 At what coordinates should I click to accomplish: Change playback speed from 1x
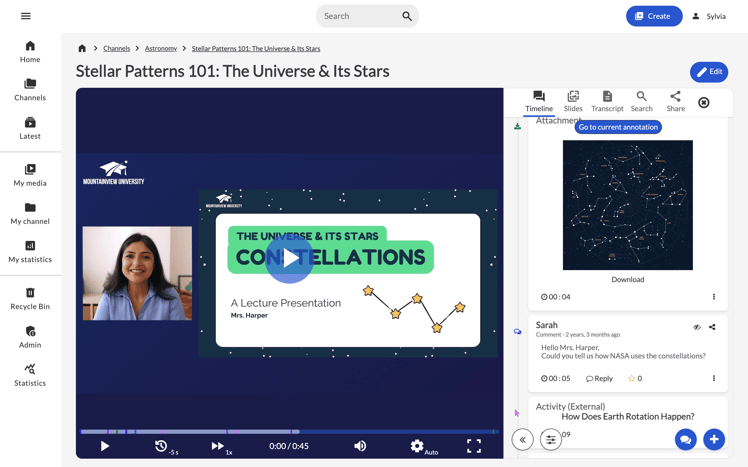[218, 446]
